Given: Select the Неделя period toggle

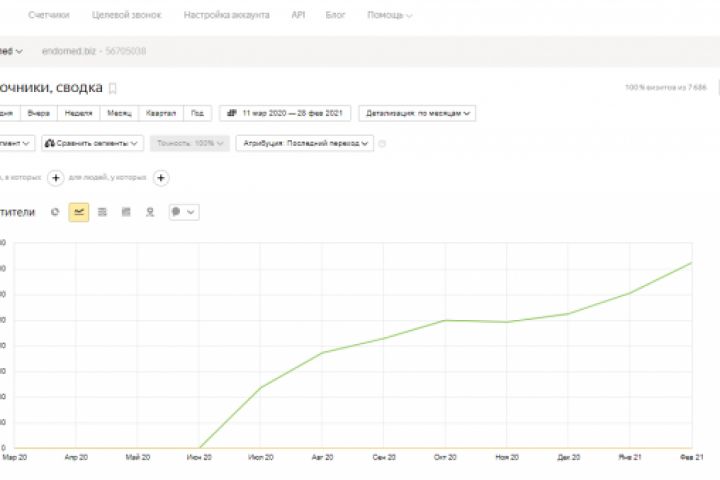Looking at the screenshot, I should tap(77, 113).
